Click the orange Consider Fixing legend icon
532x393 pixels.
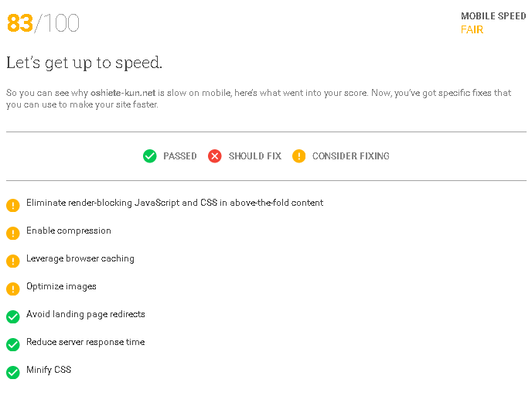[x=299, y=156]
